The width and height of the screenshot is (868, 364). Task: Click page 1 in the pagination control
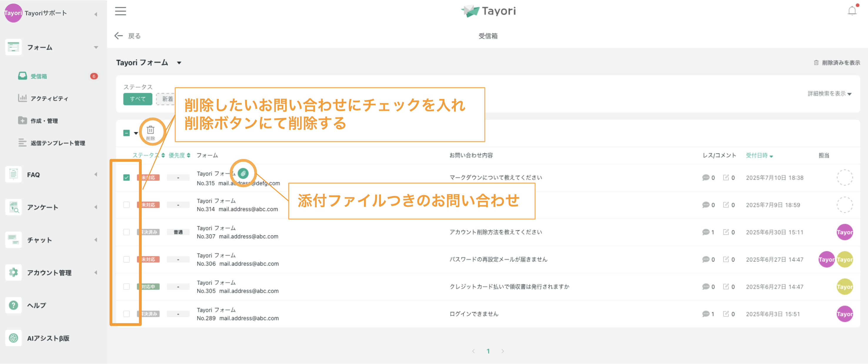coord(488,351)
